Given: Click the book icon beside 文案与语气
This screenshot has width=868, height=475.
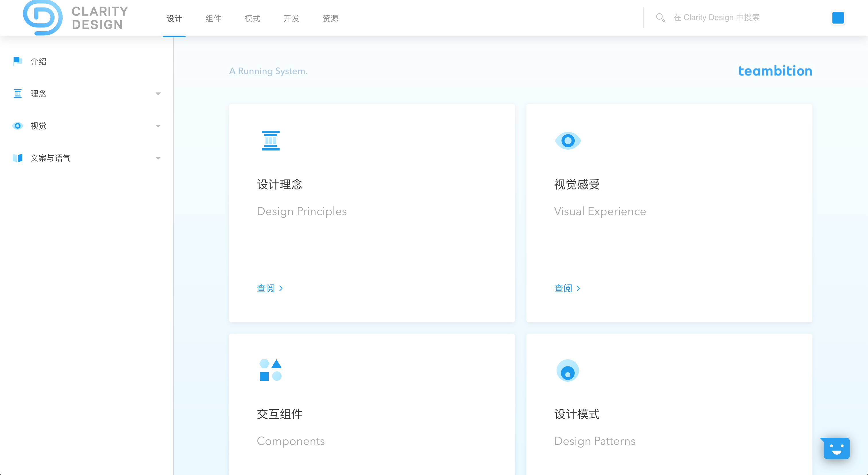Looking at the screenshot, I should 17,158.
